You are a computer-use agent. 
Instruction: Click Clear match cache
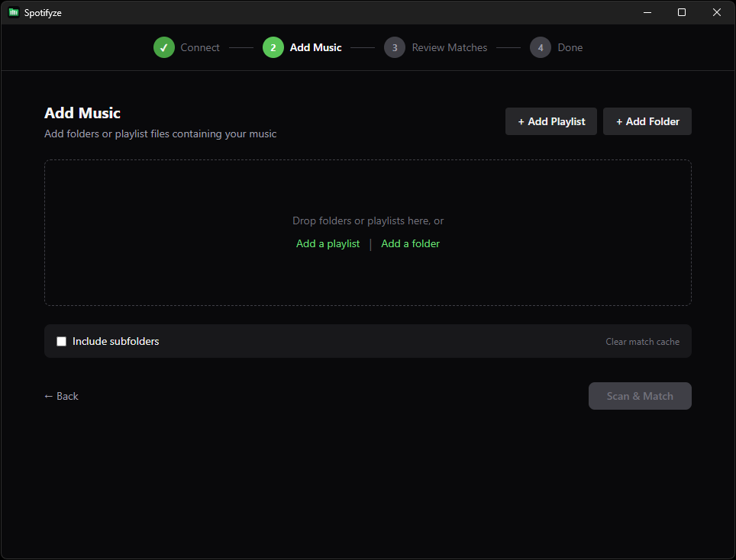(642, 341)
